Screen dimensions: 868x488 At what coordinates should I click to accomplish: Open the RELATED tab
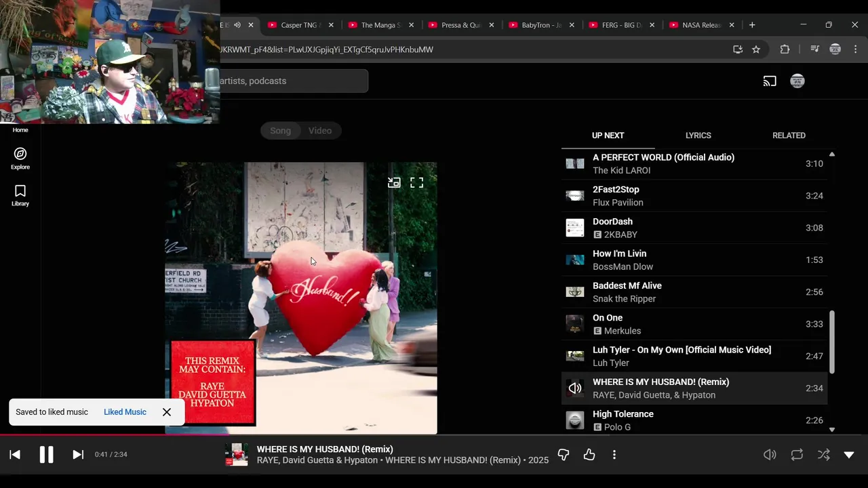(789, 136)
